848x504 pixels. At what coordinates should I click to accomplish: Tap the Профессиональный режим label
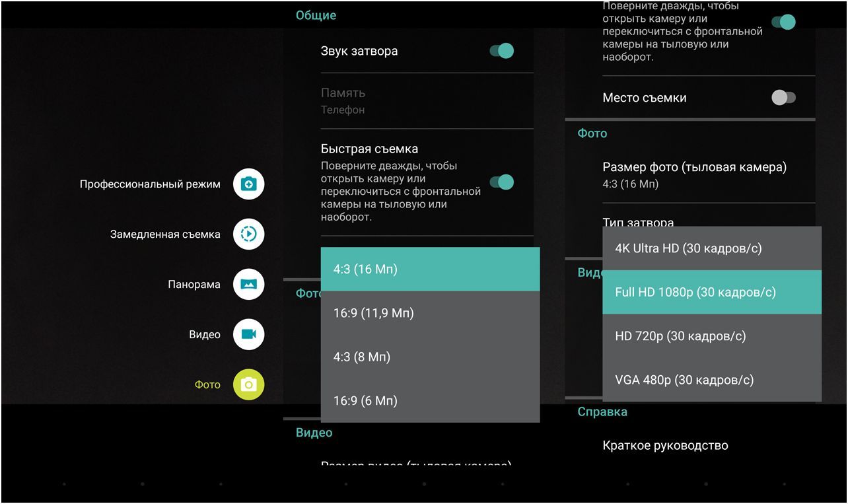[x=150, y=184]
